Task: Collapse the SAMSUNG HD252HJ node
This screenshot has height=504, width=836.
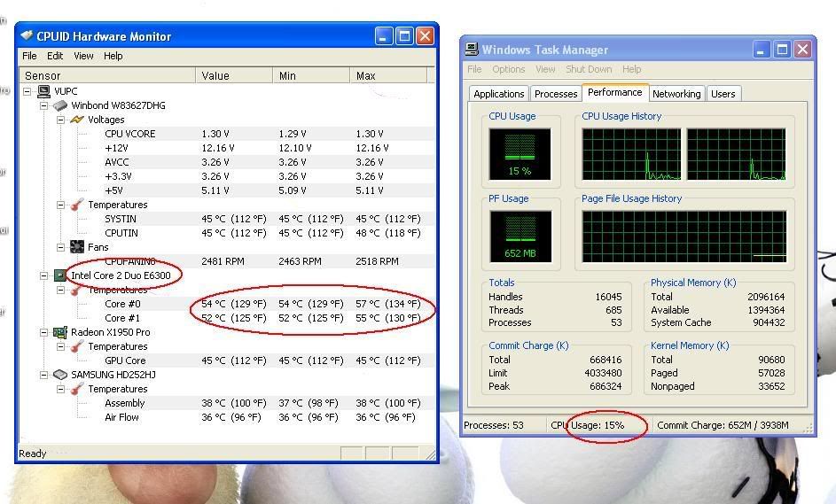Action: [x=43, y=375]
